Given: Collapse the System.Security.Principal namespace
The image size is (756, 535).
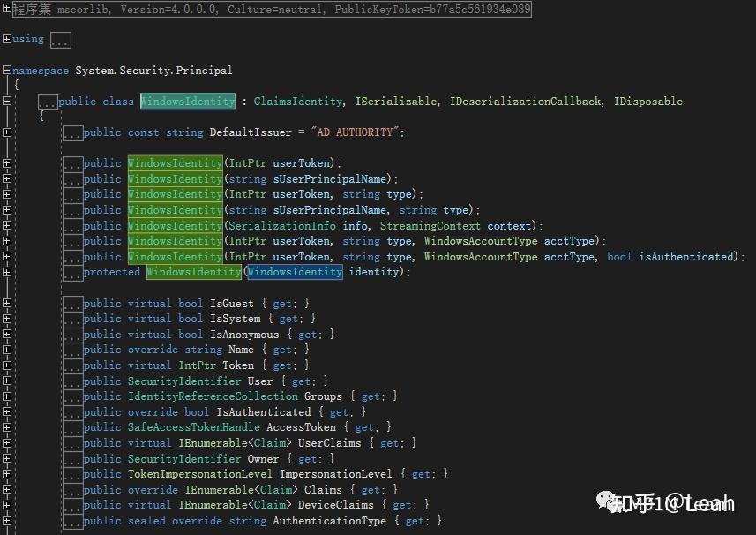Looking at the screenshot, I should (x=6, y=70).
